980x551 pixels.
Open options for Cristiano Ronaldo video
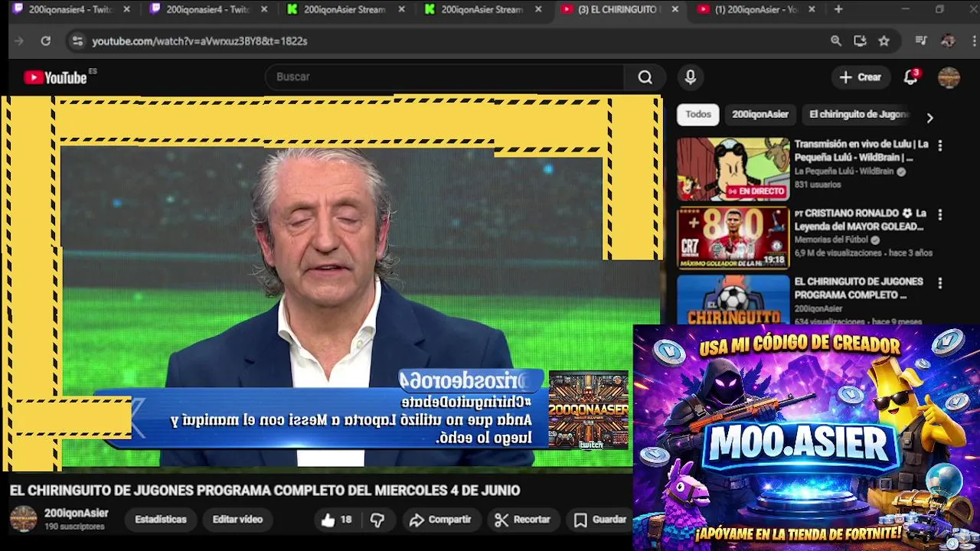click(x=940, y=215)
